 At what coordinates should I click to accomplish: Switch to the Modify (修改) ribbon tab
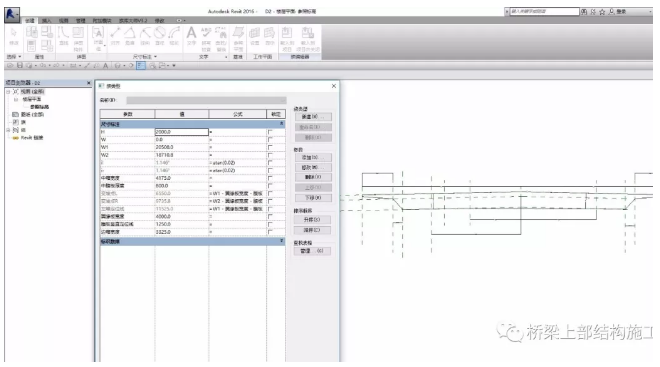pos(160,21)
